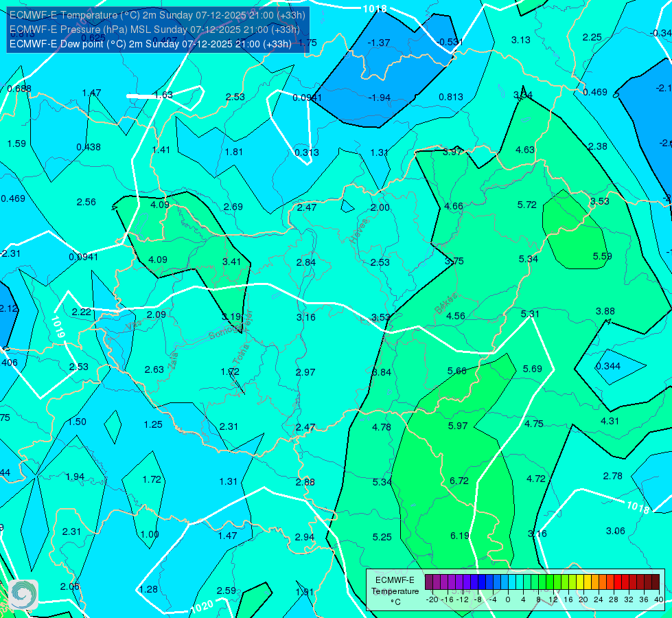Click the 2.00 temperature value
This screenshot has width=672, height=618.
[380, 208]
